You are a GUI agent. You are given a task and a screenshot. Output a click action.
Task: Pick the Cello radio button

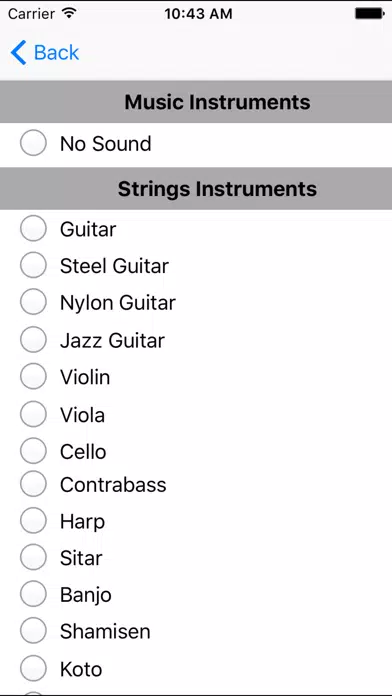(x=33, y=451)
